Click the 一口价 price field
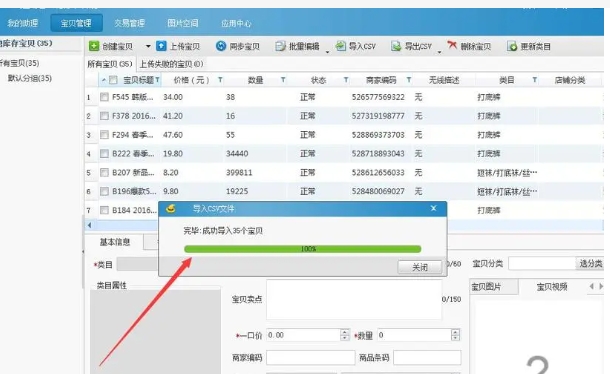This screenshot has height=374, width=610. [x=303, y=335]
